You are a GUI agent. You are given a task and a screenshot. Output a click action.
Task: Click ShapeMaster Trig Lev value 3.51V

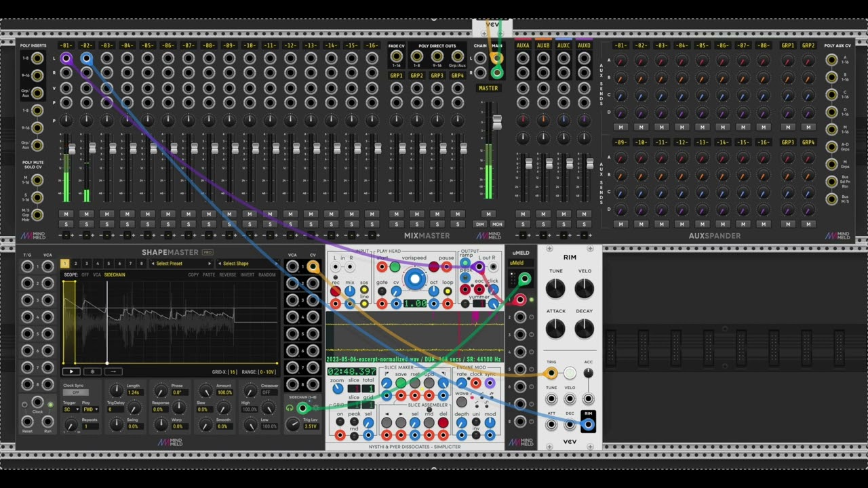311,426
